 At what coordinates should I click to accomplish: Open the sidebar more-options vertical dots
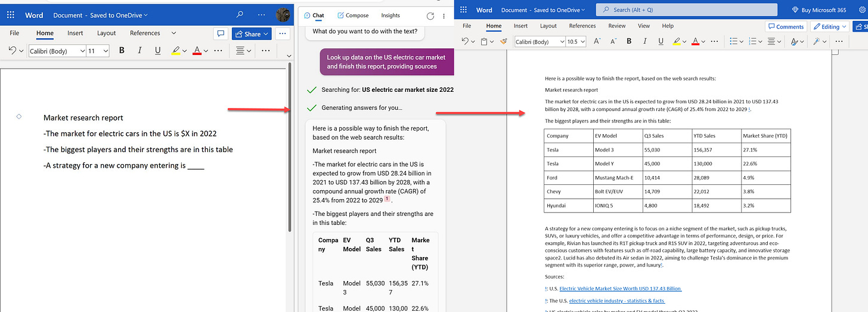pos(444,16)
